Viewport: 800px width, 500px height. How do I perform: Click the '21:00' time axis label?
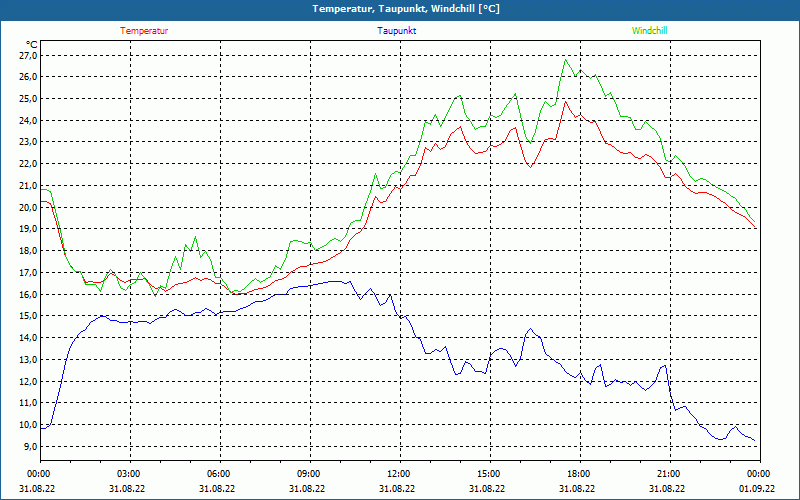(x=668, y=474)
